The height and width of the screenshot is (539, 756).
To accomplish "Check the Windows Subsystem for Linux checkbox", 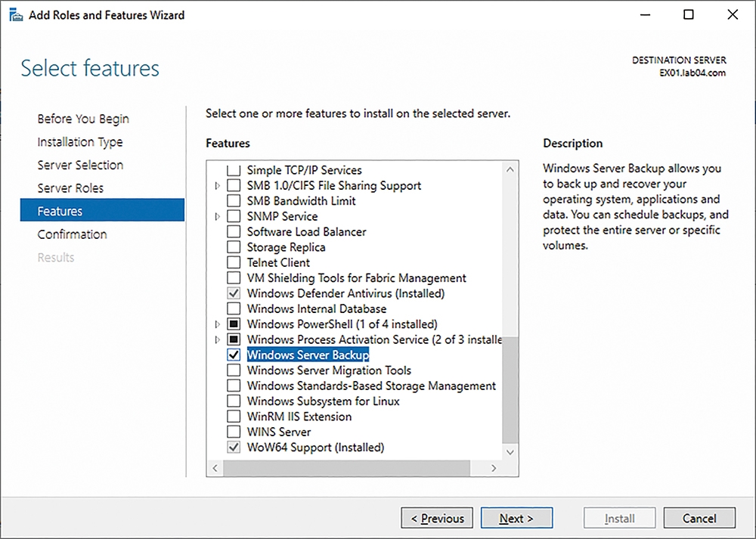I will (x=234, y=401).
